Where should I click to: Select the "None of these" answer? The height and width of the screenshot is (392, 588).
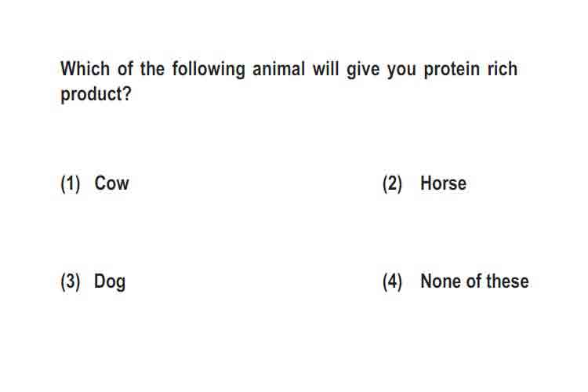click(x=474, y=281)
